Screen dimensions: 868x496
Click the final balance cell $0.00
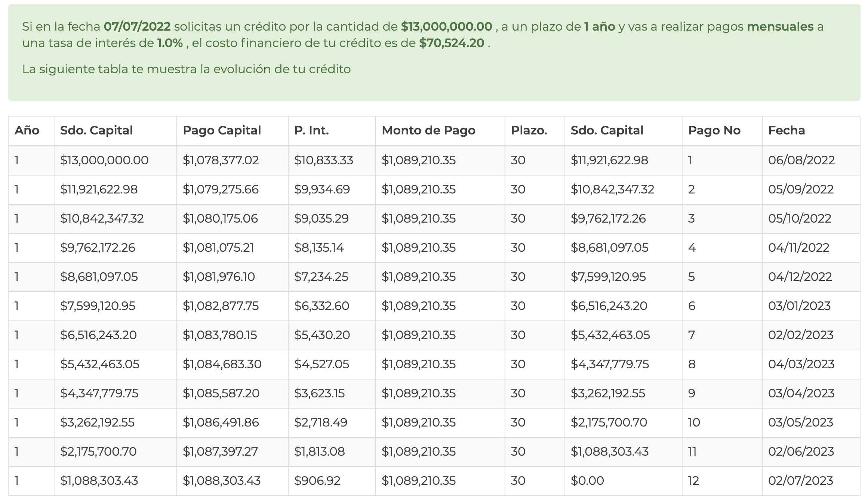tap(623, 481)
